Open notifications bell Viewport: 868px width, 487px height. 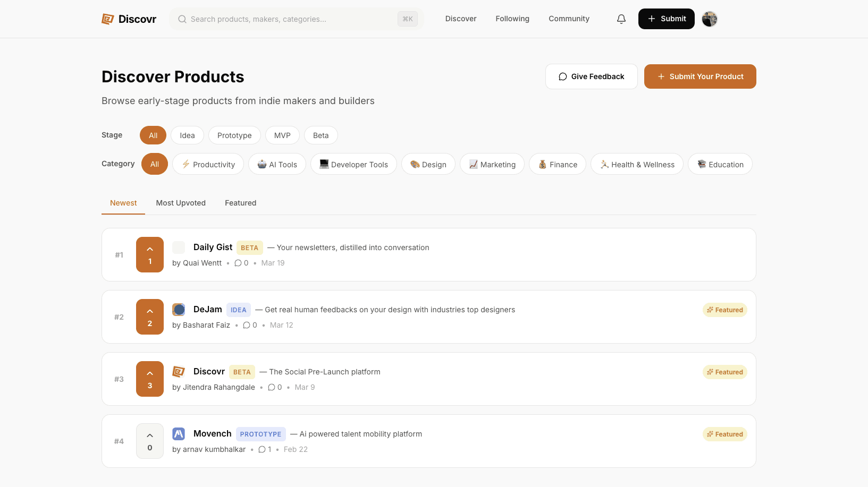621,19
